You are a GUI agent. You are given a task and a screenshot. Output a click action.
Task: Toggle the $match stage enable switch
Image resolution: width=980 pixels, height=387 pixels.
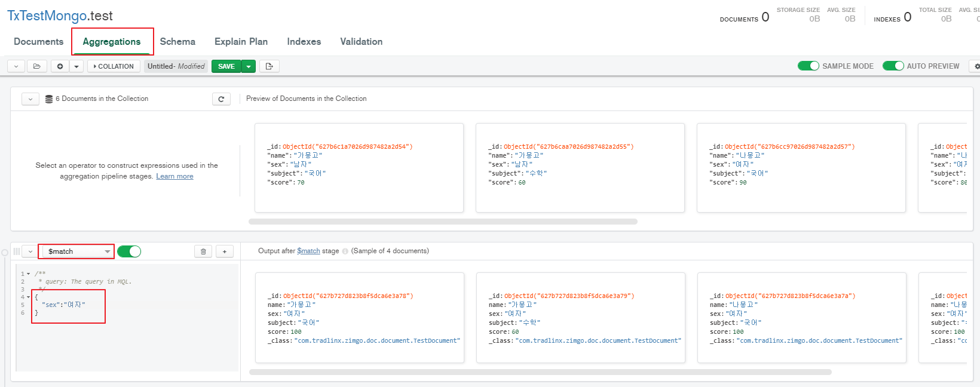[x=129, y=251]
